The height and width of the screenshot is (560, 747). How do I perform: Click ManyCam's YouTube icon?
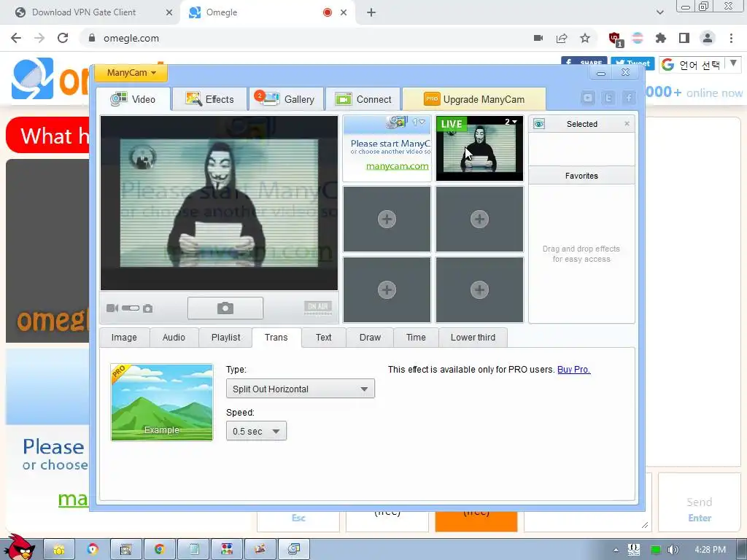[x=588, y=98]
